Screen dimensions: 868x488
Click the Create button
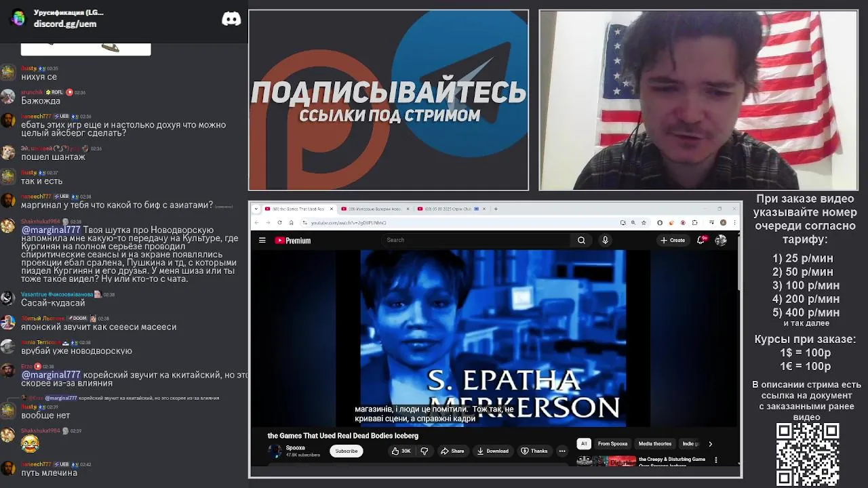click(x=673, y=240)
